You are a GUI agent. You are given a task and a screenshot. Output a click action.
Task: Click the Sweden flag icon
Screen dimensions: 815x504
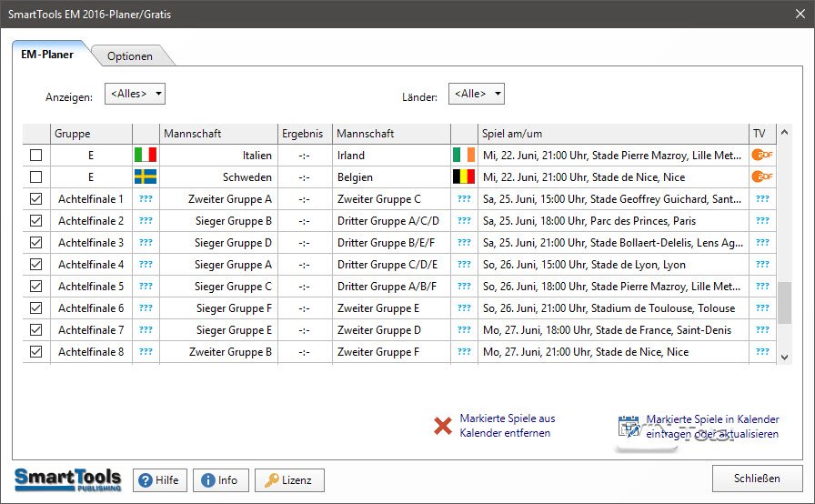[x=146, y=177]
